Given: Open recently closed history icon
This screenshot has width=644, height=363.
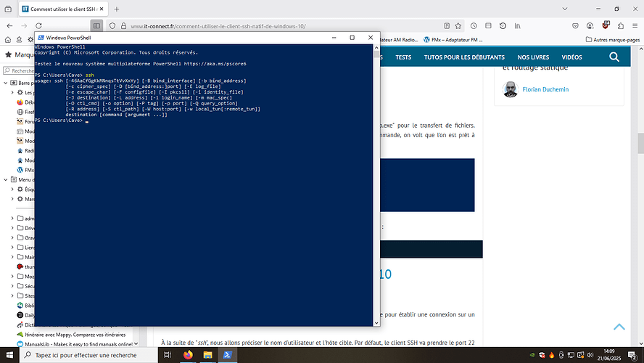Looking at the screenshot, I should pyautogui.click(x=503, y=26).
